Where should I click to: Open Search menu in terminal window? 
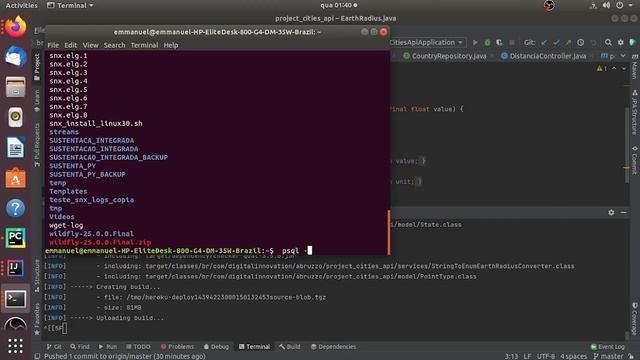(114, 45)
